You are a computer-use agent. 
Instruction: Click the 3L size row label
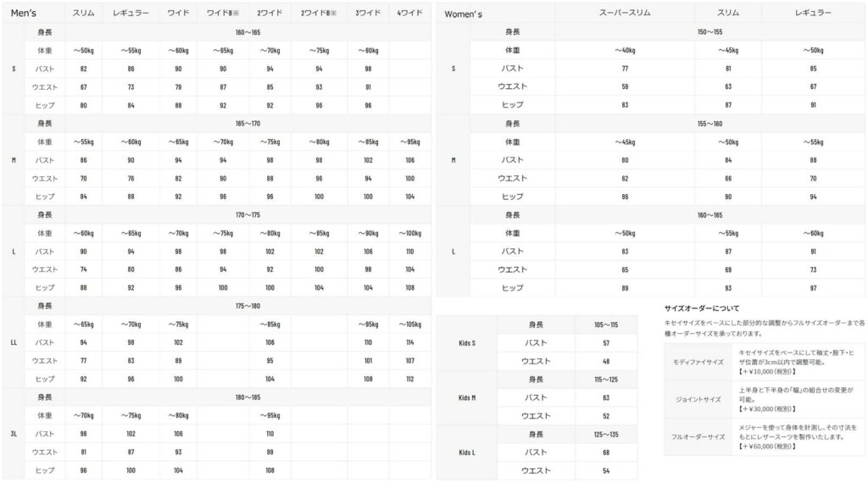coord(14,433)
